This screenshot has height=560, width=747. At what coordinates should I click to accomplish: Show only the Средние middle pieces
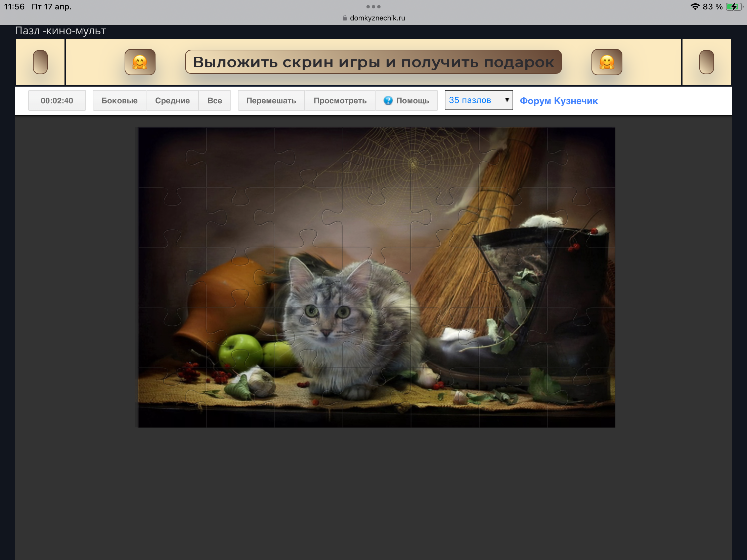[x=172, y=101]
